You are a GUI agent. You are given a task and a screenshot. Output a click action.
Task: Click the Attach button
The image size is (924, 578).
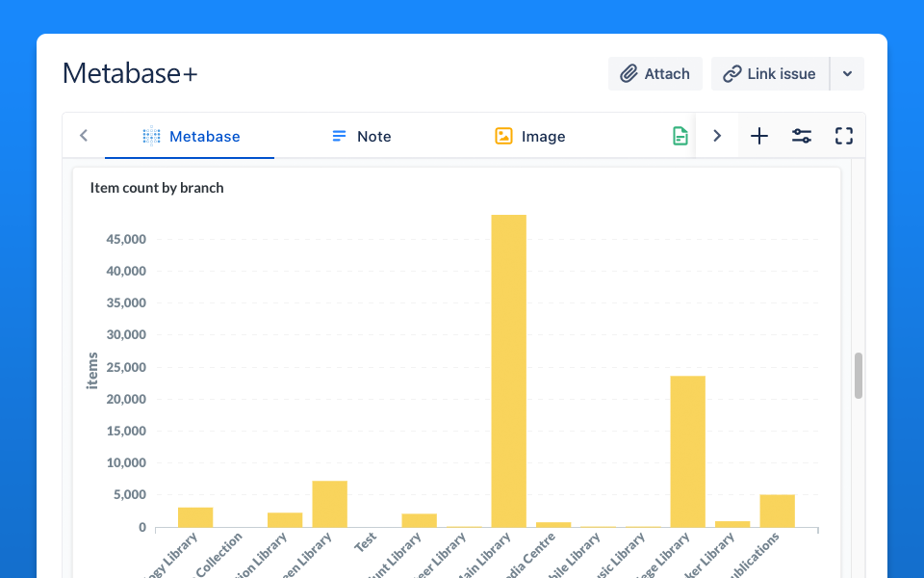[x=654, y=74]
